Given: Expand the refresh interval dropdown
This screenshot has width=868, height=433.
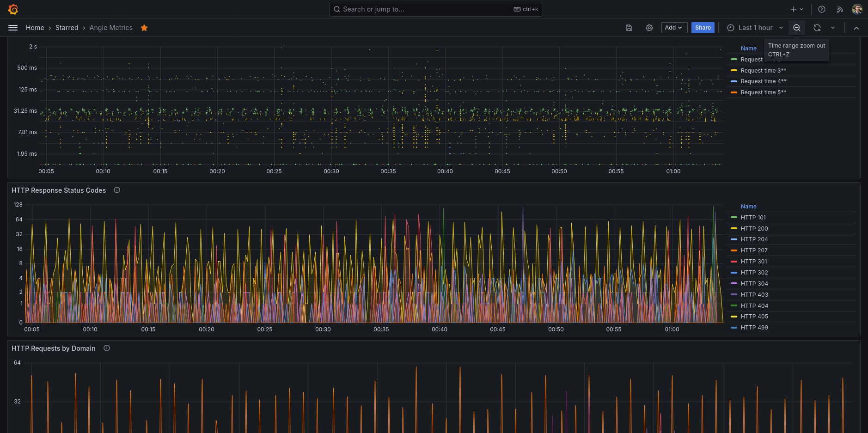Looking at the screenshot, I should coord(833,28).
